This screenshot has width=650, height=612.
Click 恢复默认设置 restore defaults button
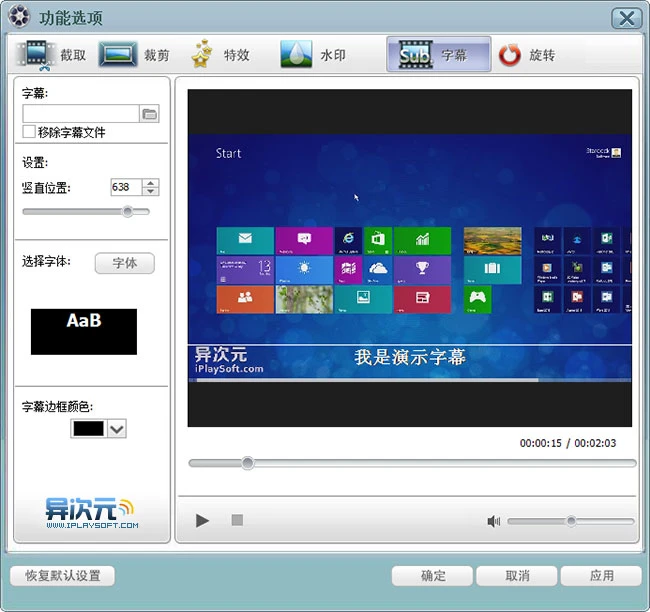[62, 576]
